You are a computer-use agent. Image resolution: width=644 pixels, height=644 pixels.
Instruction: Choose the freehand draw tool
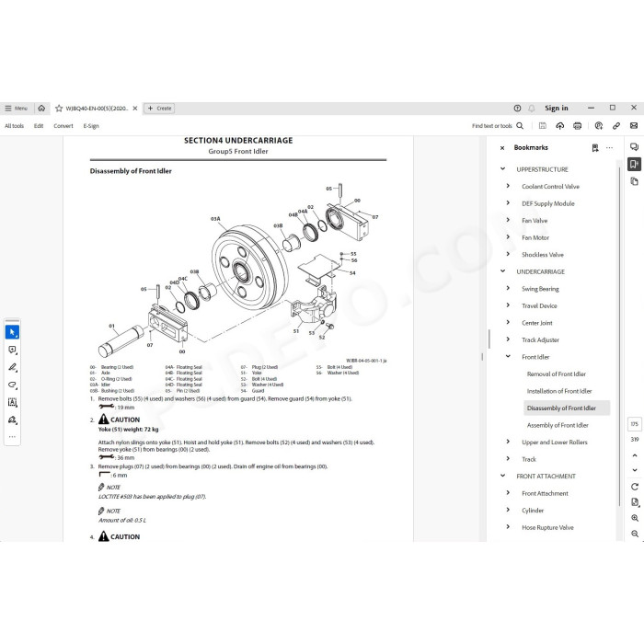(12, 385)
